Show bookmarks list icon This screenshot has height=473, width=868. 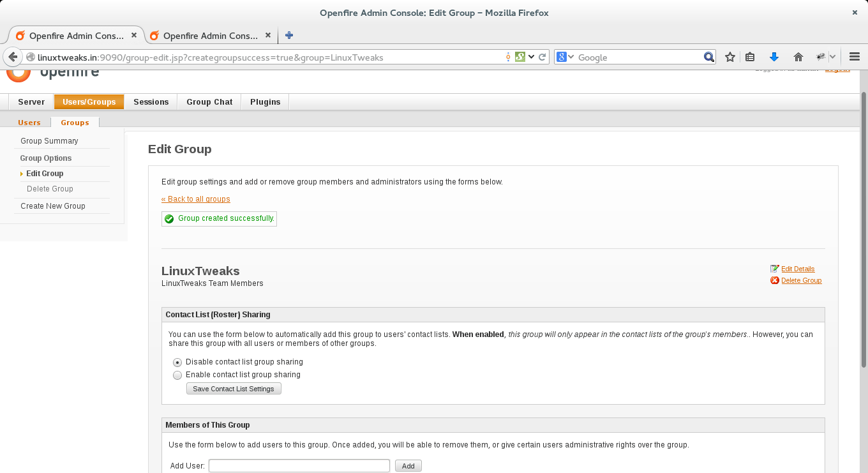tap(750, 57)
